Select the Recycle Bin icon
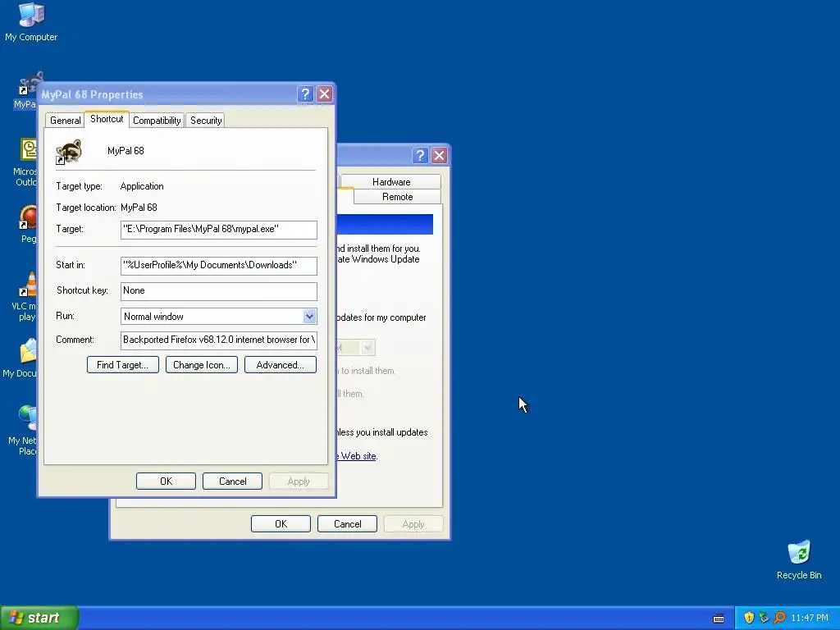This screenshot has width=840, height=630. pos(799,552)
